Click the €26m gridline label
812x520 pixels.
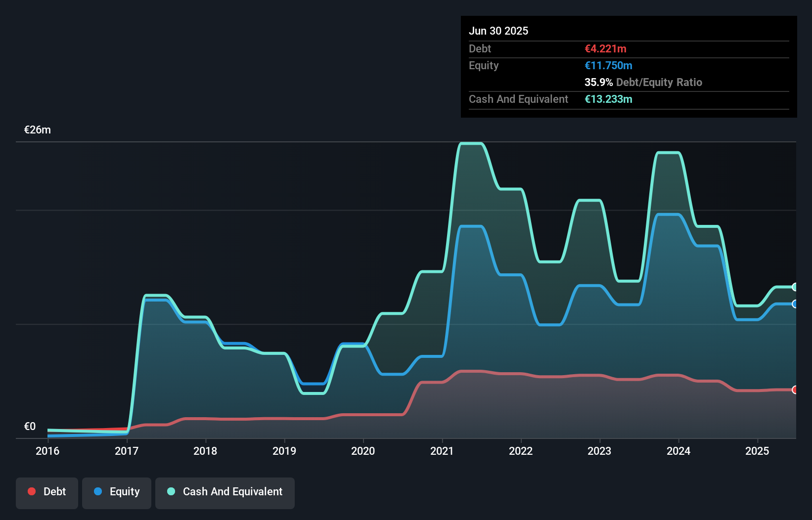(37, 130)
